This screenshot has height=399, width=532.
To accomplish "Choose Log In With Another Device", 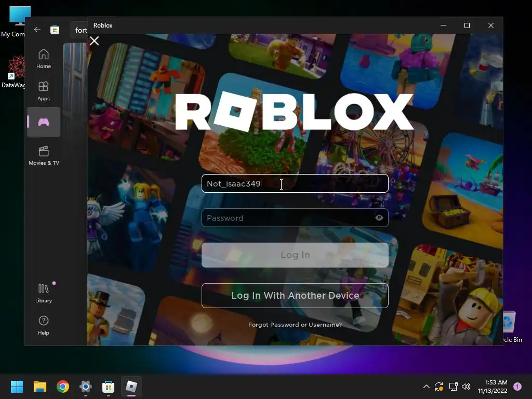I will 295,296.
